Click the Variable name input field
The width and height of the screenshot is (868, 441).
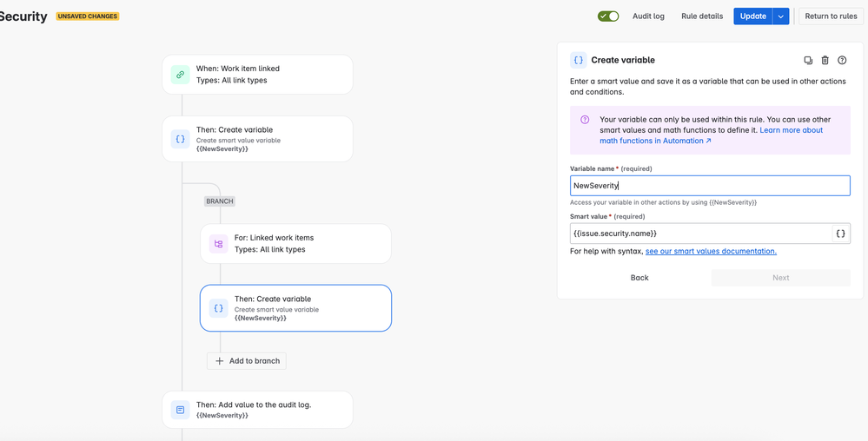coord(710,186)
